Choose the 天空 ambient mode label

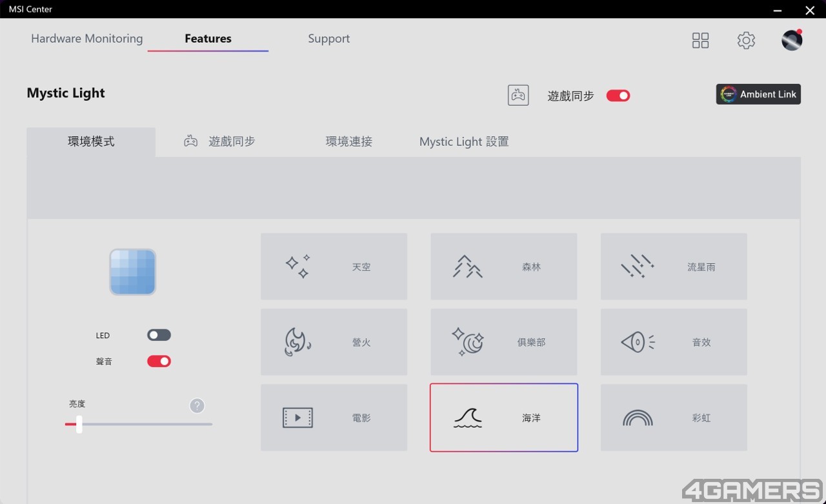point(361,267)
